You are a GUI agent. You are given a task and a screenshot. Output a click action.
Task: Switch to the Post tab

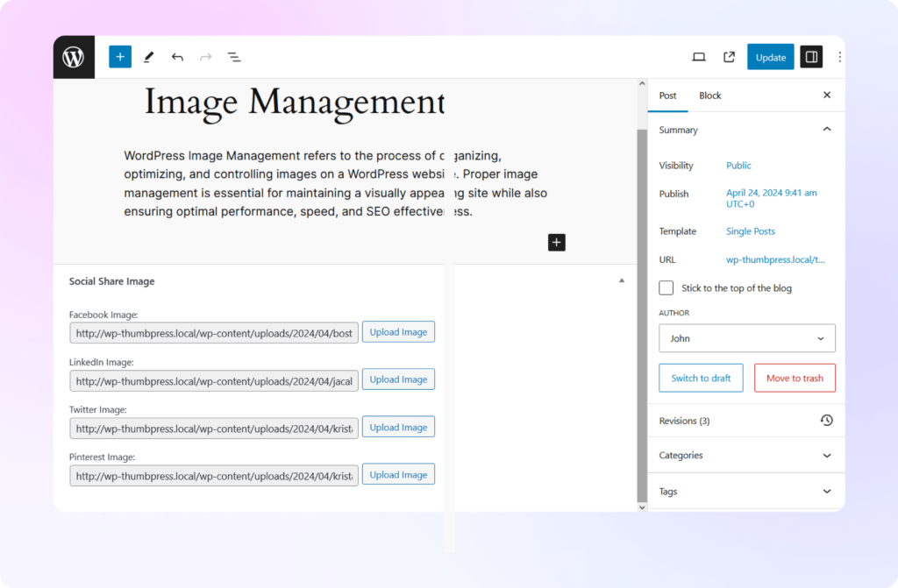[667, 96]
